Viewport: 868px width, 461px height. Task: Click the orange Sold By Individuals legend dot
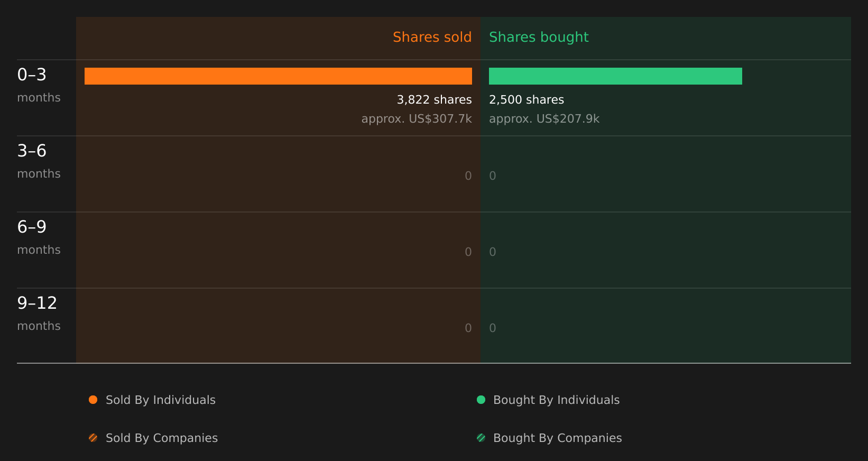93,400
